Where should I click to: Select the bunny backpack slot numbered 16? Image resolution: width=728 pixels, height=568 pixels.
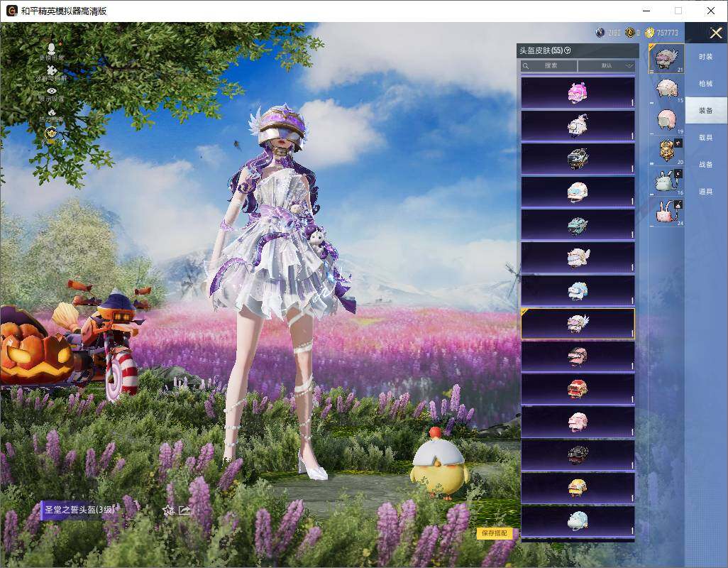click(666, 181)
